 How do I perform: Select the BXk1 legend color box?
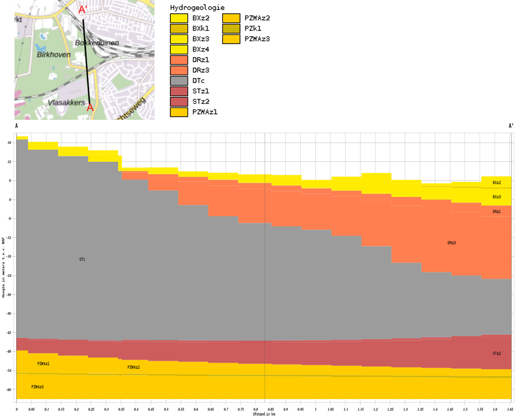(179, 28)
